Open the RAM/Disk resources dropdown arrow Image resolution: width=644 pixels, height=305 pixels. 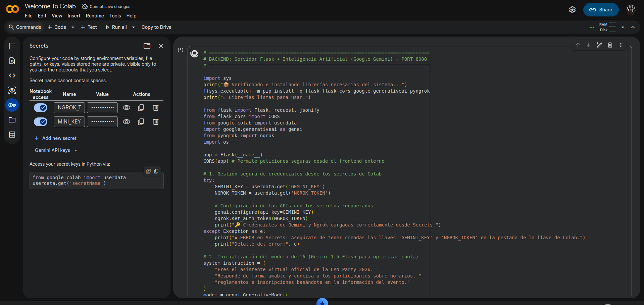pos(623,27)
